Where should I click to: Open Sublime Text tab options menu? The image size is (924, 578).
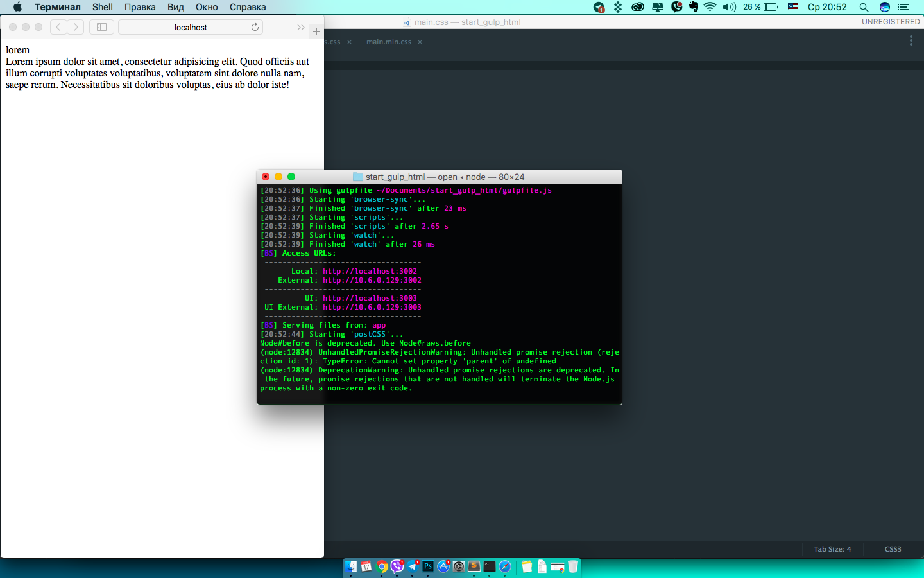(911, 40)
